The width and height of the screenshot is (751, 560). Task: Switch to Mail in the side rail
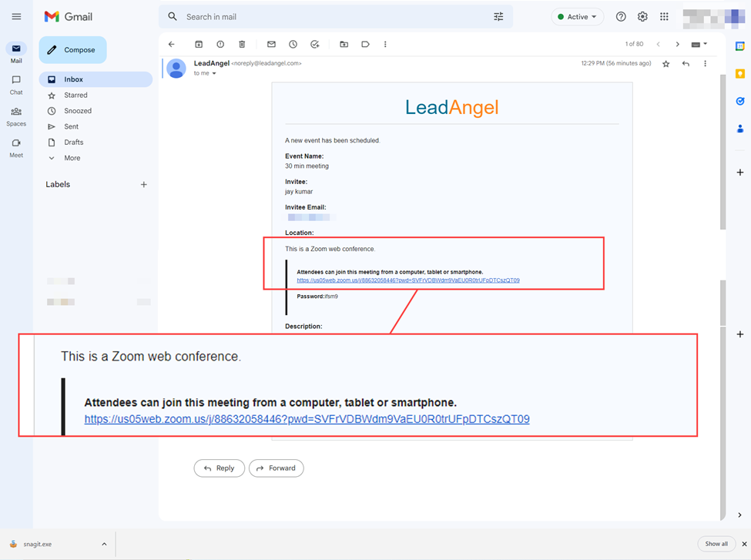[16, 52]
